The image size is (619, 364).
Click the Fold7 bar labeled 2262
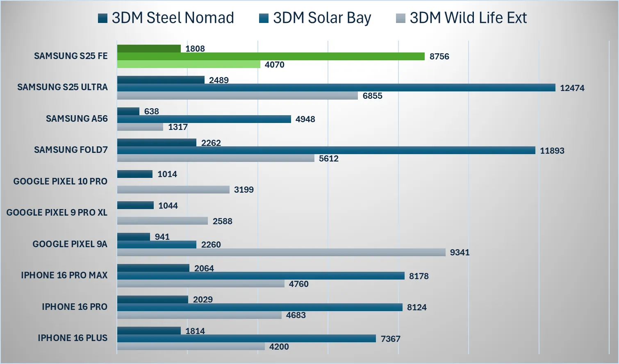click(x=157, y=143)
